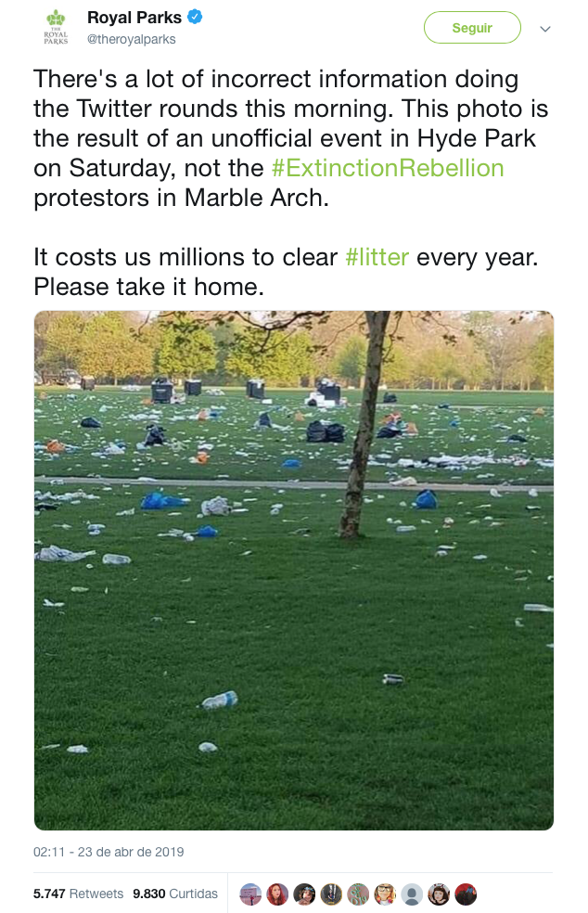View the 5.747 Retweets list
The width and height of the screenshot is (588, 913).
tap(78, 894)
